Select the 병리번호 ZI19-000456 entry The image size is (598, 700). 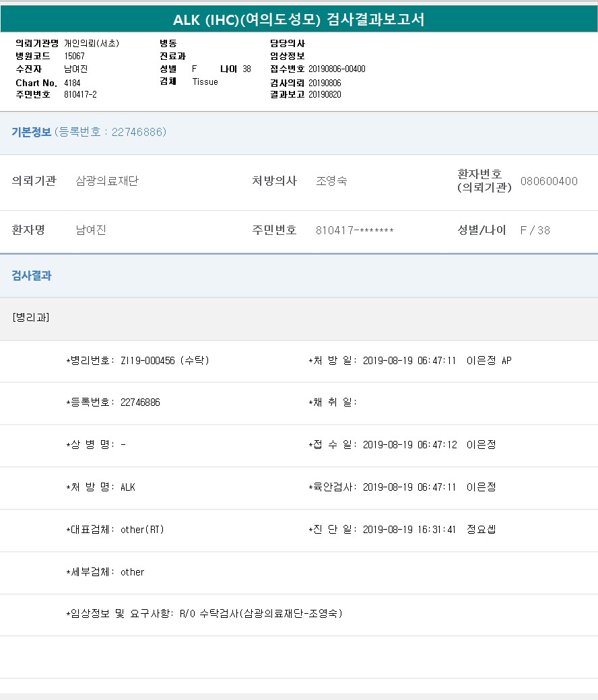pyautogui.click(x=138, y=361)
